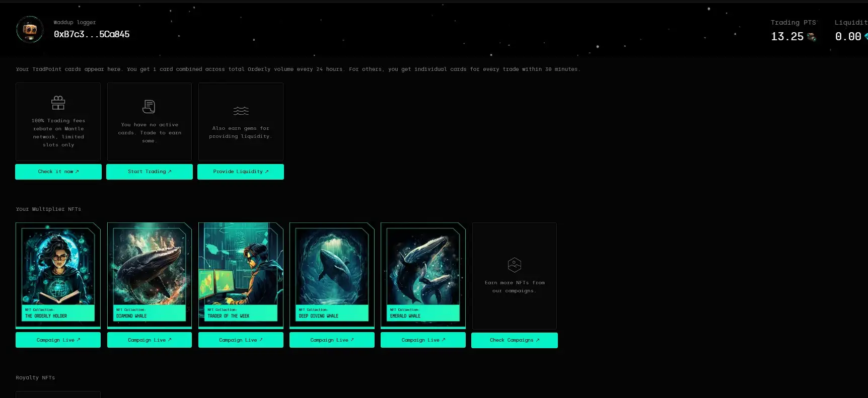Open the Check Campaigns link

pos(514,340)
